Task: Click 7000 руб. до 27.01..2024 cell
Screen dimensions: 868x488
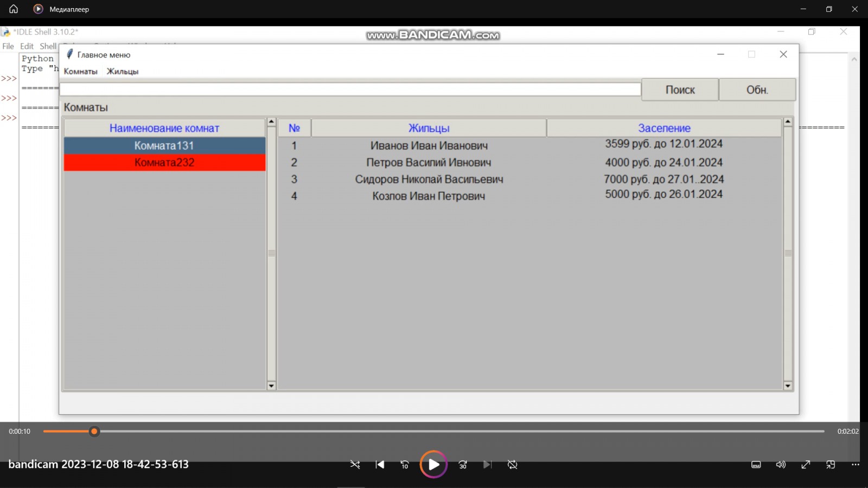Action: (664, 179)
